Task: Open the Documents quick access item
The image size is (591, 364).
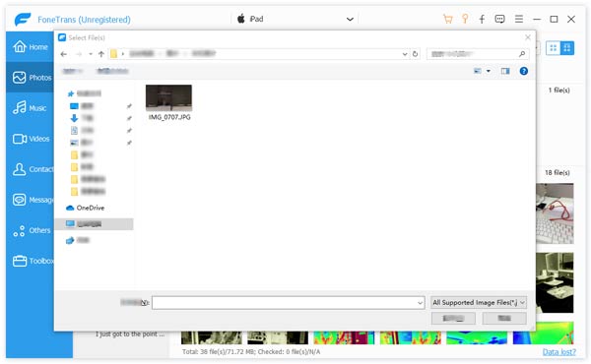Action: [82, 130]
